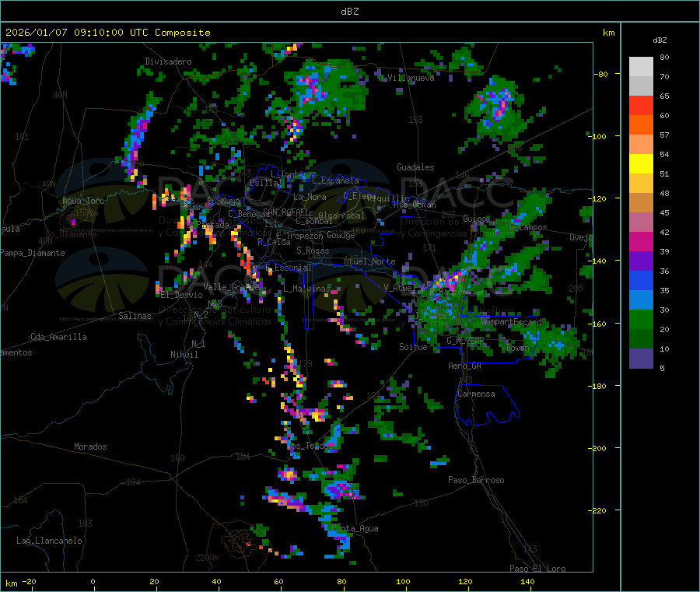Click the Soitue place label

pos(414,347)
